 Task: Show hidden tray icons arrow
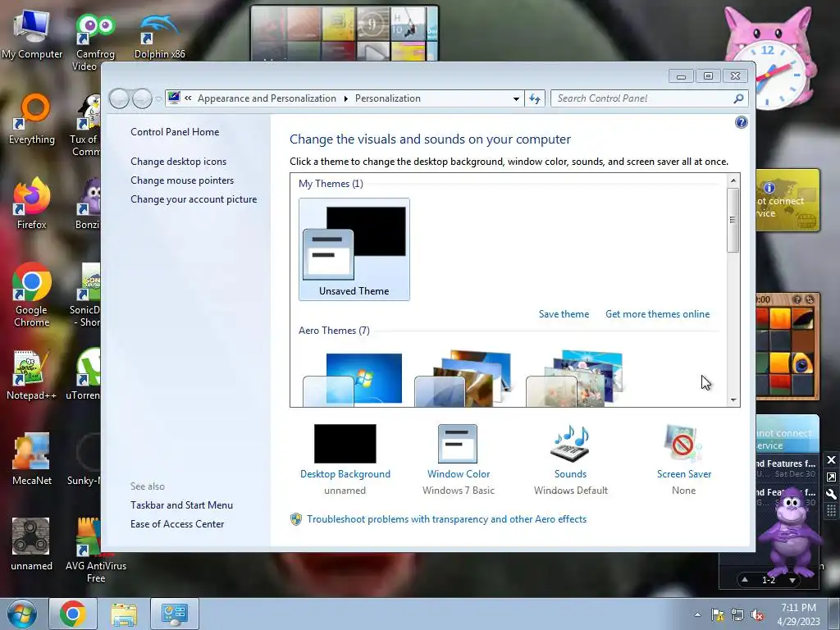tap(697, 614)
